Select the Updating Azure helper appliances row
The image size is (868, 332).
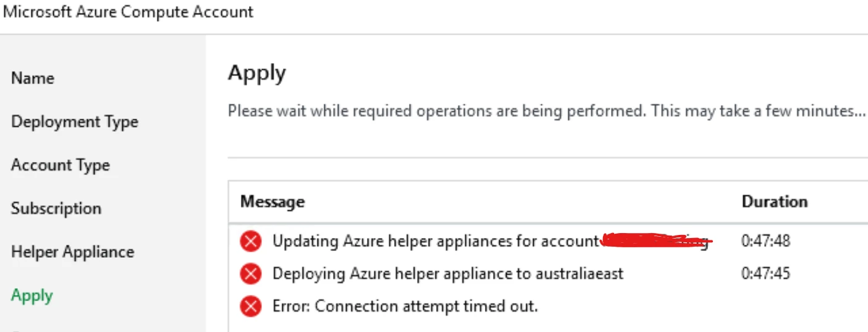point(436,241)
